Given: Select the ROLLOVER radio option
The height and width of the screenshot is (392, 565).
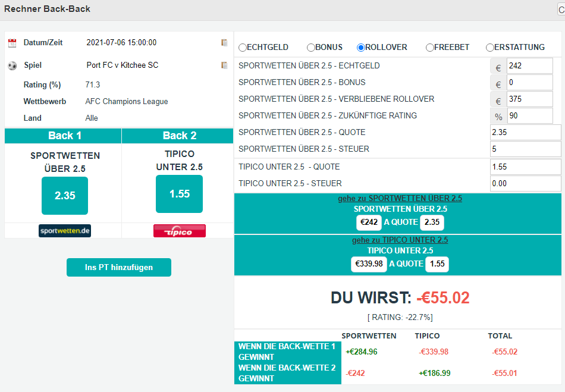Looking at the screenshot, I should (360, 48).
